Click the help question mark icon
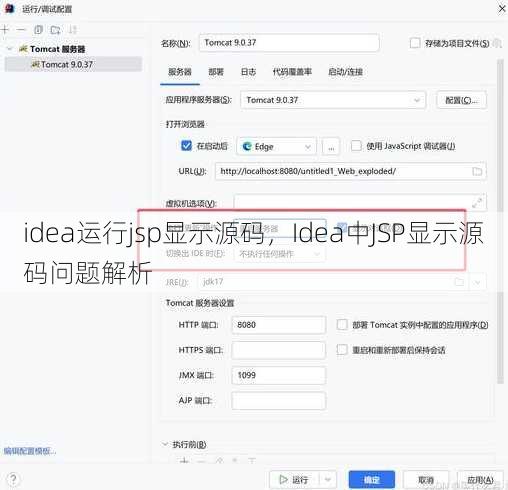 (13, 480)
